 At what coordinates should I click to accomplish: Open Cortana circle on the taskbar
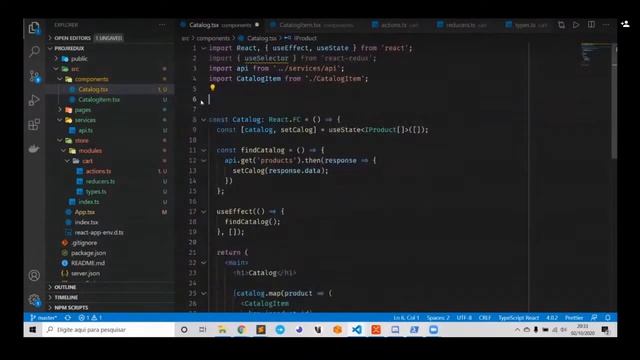[x=184, y=329]
